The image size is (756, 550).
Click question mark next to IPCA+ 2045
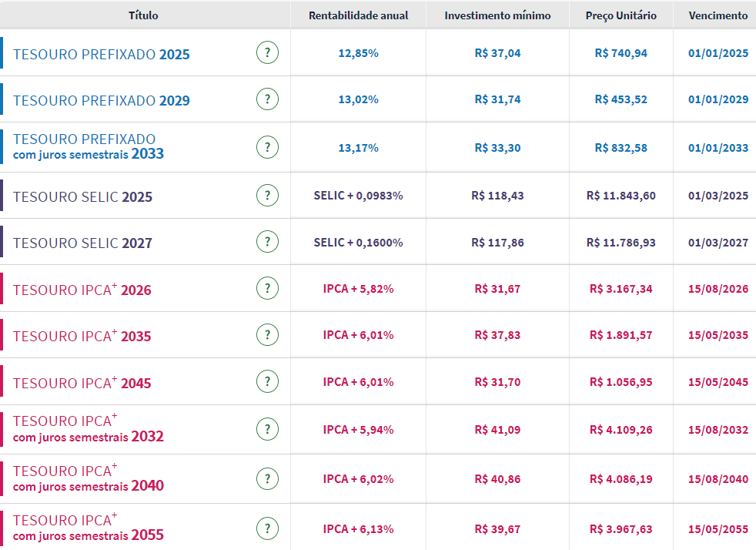pos(267,381)
